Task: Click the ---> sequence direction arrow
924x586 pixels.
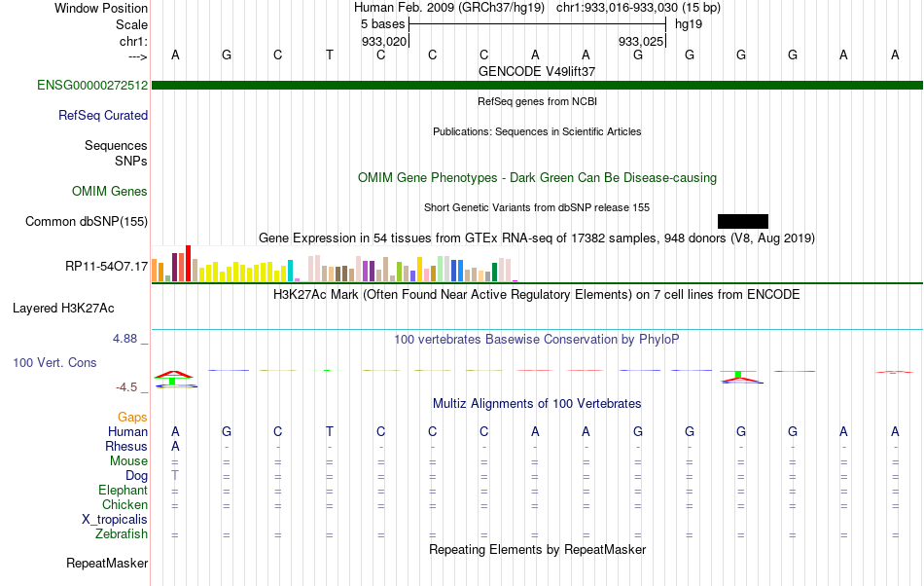Action: pyautogui.click(x=138, y=56)
